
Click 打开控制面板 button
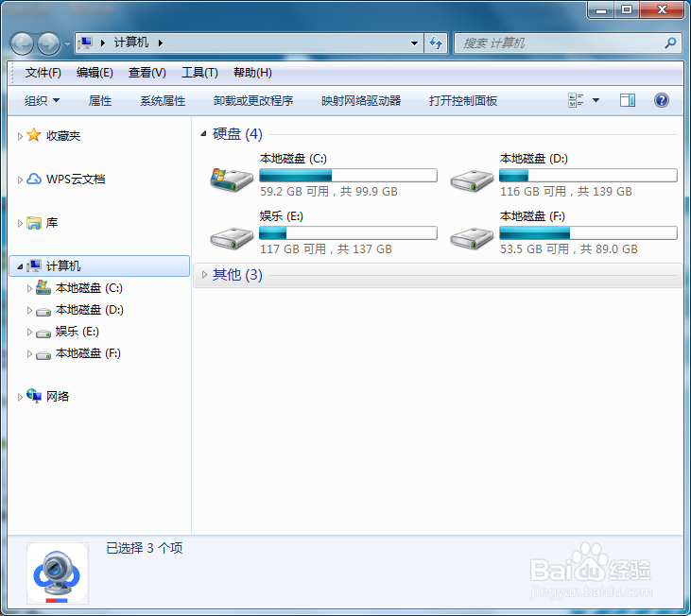tap(463, 101)
